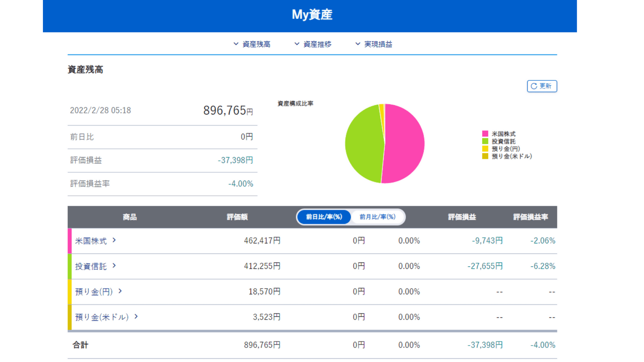Expand chevron beside 資産推移
The height and width of the screenshot is (362, 644).
tap(297, 44)
